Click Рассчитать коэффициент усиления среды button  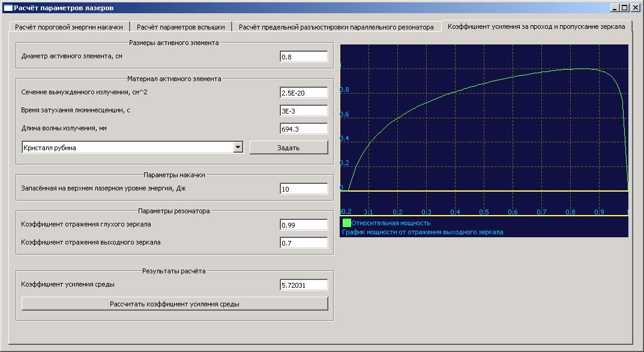(x=175, y=304)
